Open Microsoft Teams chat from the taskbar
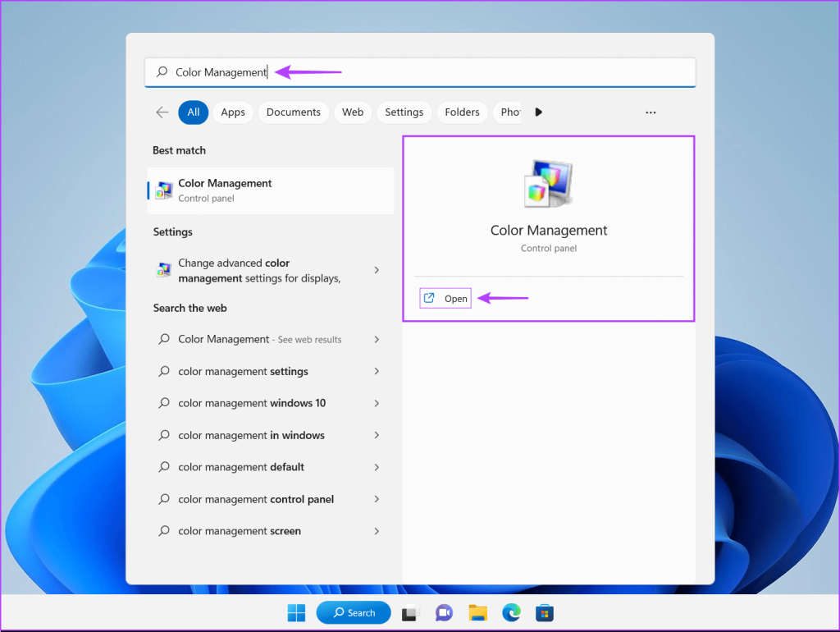This screenshot has height=632, width=840. (444, 612)
